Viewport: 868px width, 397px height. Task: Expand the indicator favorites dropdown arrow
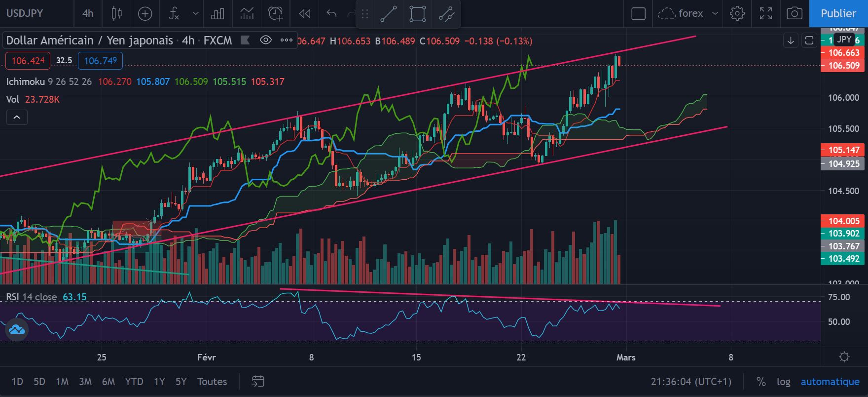pos(196,13)
